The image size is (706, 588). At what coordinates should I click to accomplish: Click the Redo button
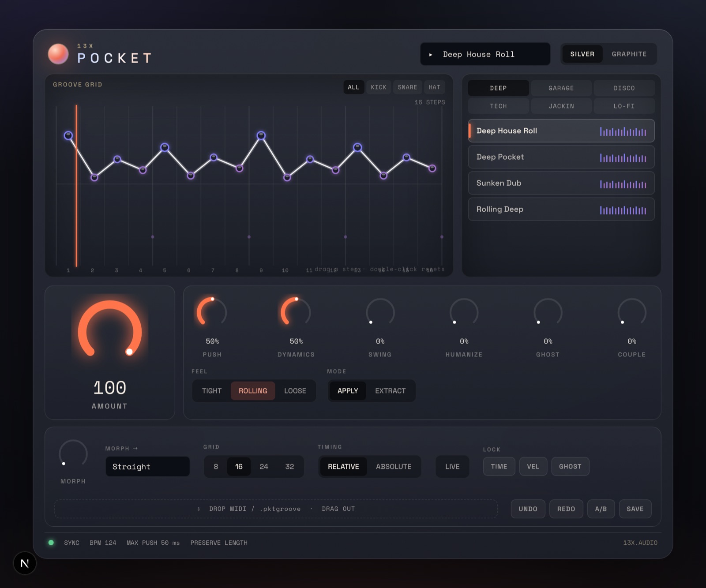point(566,509)
